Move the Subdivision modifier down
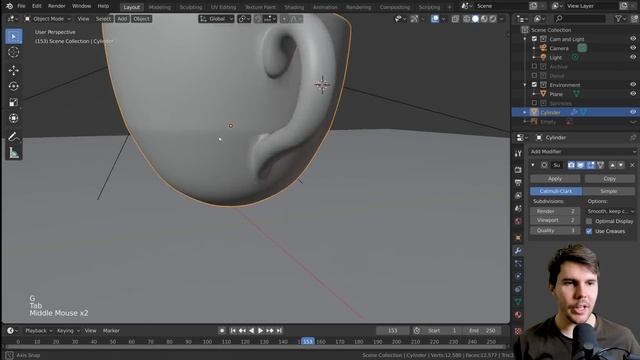Viewport: 640px width, 360px height. (621, 165)
